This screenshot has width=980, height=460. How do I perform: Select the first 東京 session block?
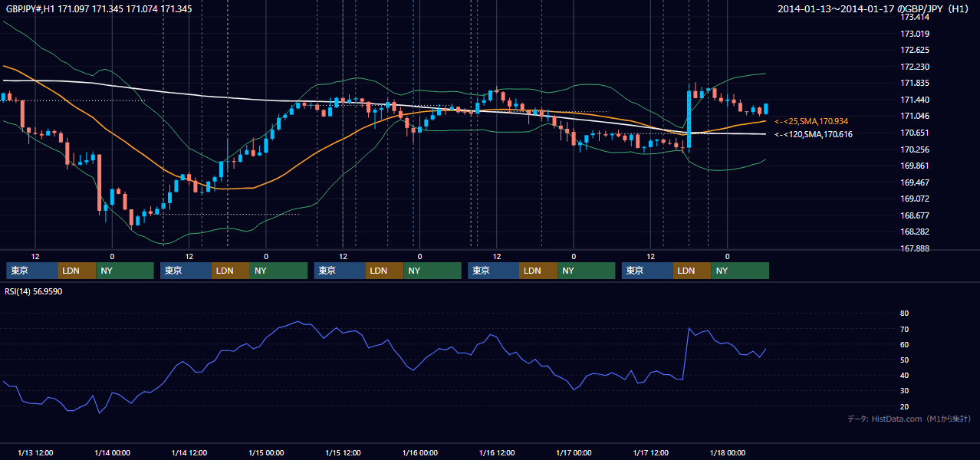tap(32, 271)
